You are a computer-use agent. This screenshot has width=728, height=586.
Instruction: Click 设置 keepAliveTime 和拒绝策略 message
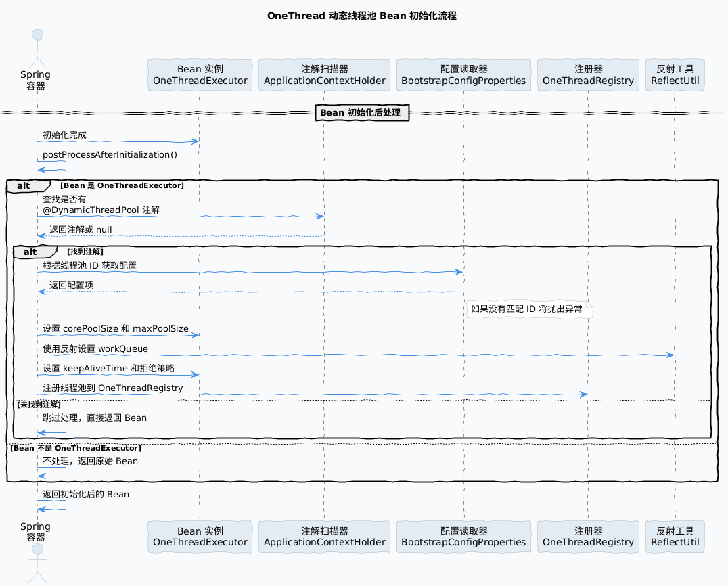click(x=109, y=369)
